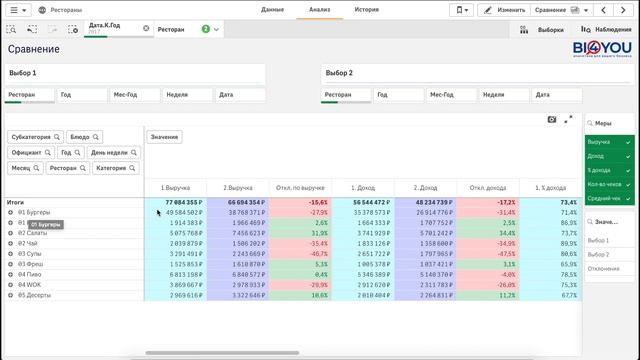Search within the День недели dimension

pos(134,153)
